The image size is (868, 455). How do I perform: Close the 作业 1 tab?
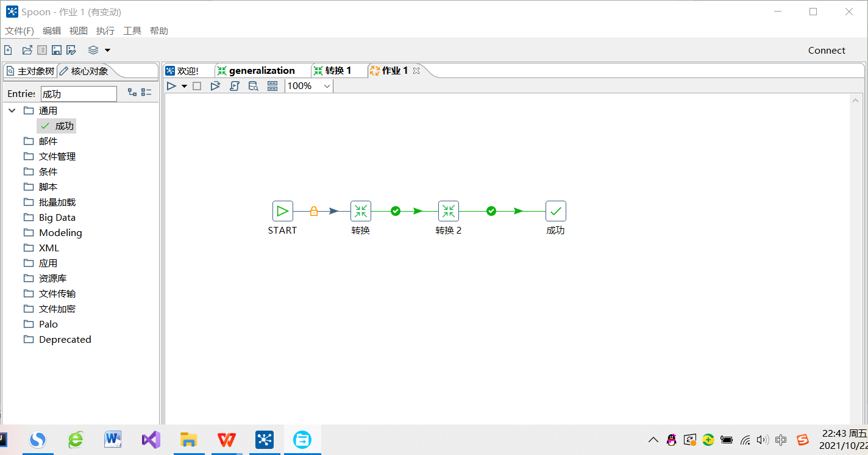coord(416,71)
